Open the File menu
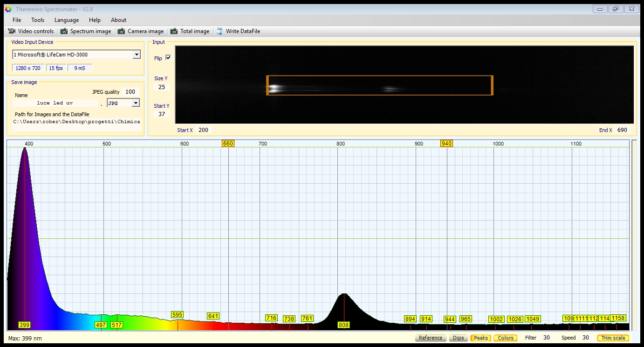Viewport: 644px width, 347px height. coord(17,20)
